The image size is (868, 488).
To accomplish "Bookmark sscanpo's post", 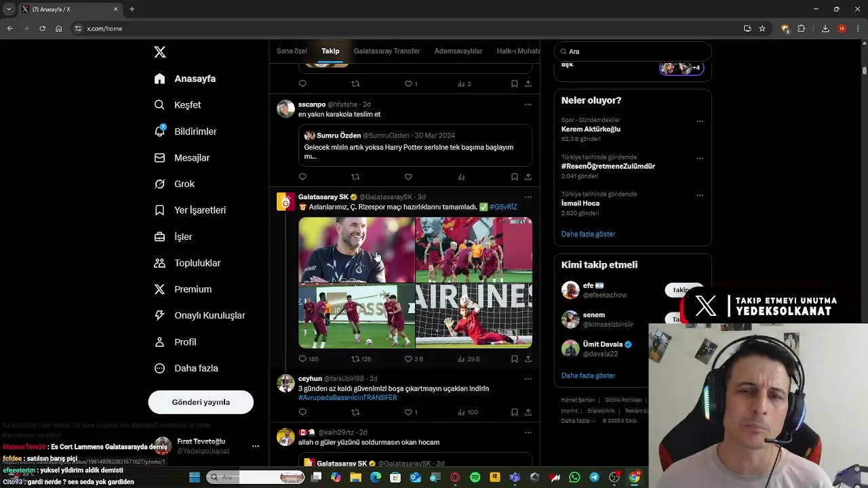I will click(x=514, y=177).
